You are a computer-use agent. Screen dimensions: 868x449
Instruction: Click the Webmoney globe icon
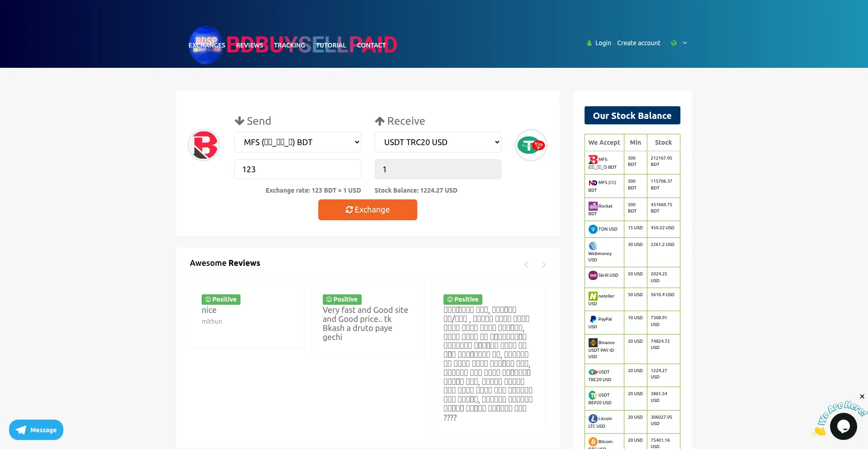[593, 246]
